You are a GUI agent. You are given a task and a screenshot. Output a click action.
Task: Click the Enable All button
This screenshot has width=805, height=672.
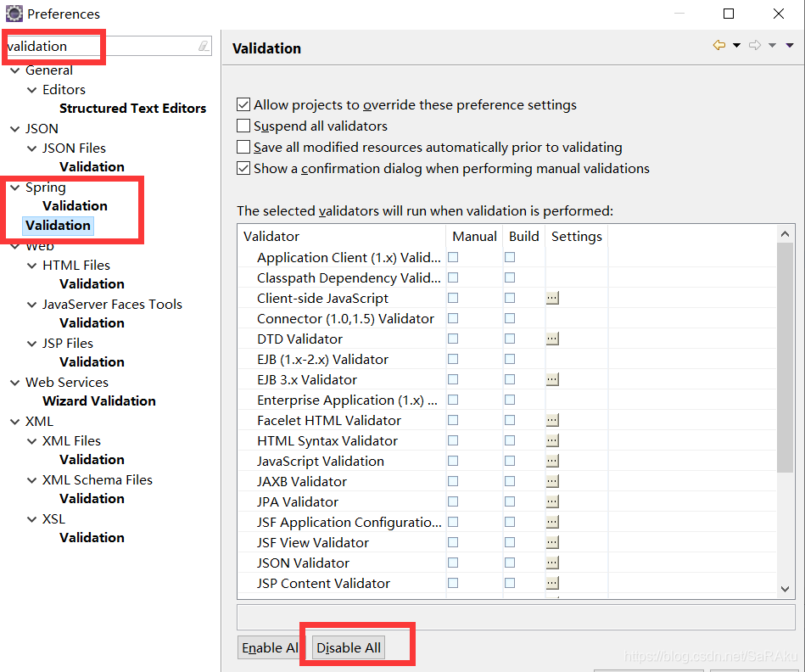[270, 647]
